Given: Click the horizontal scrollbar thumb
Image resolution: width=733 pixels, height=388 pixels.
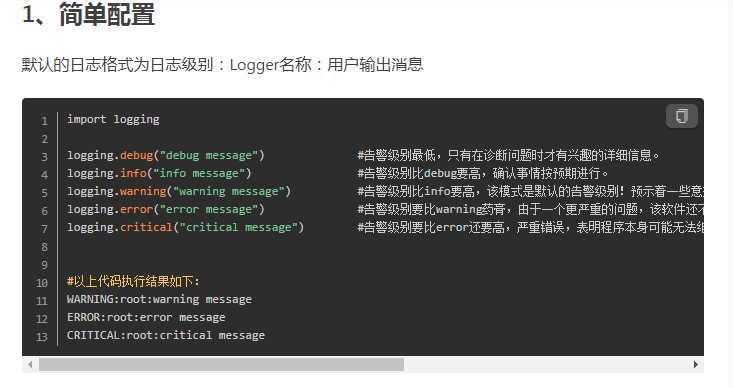Looking at the screenshot, I should [x=221, y=365].
